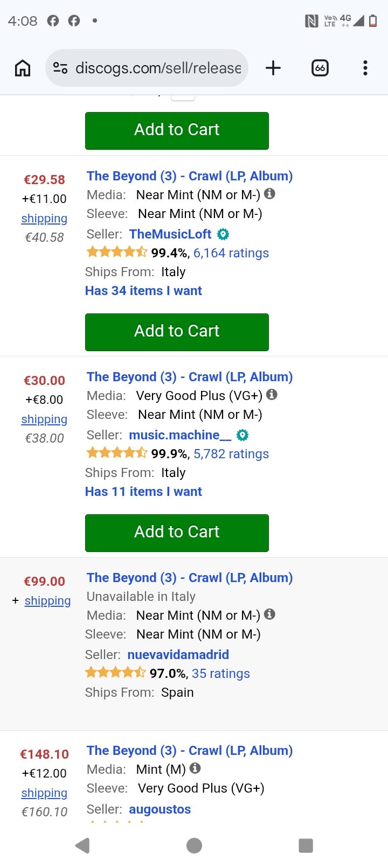Open 'Has 34 items I want' link
This screenshot has height=868, width=388.
coord(143,291)
